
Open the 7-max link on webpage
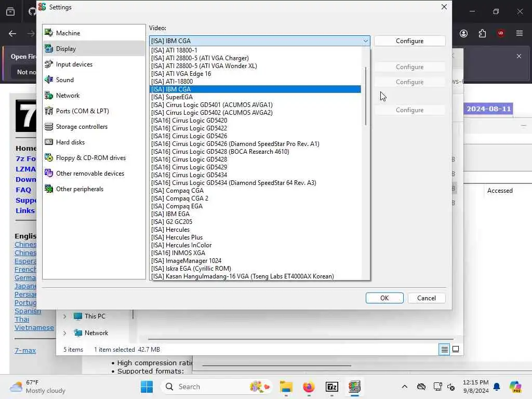point(25,351)
